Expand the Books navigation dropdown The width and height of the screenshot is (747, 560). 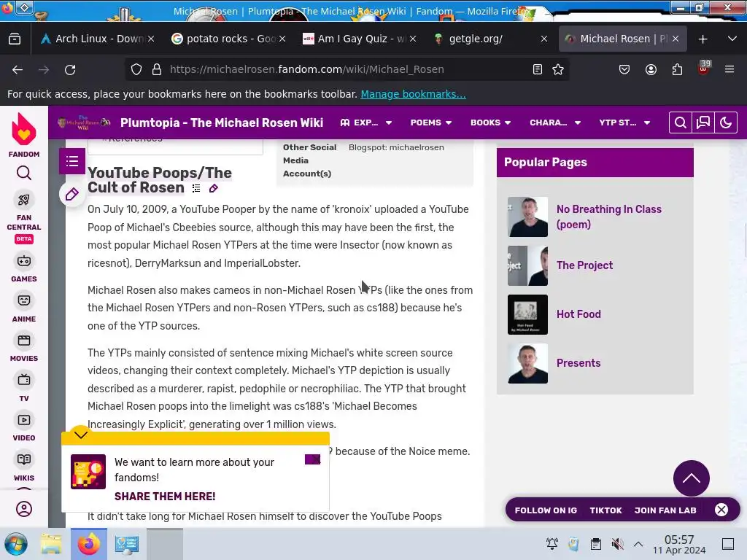tap(490, 122)
